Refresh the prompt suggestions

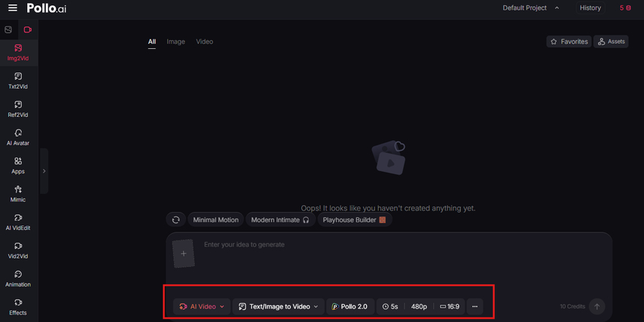[175, 219]
